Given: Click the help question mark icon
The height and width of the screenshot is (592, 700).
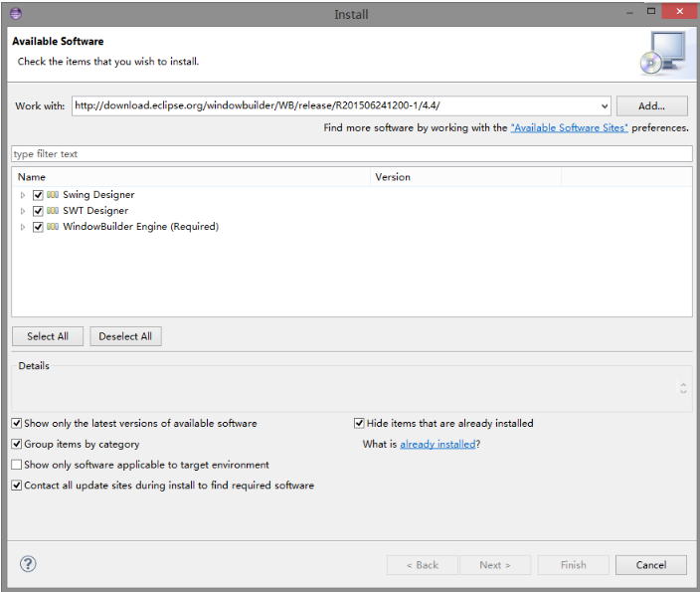Looking at the screenshot, I should (x=28, y=564).
